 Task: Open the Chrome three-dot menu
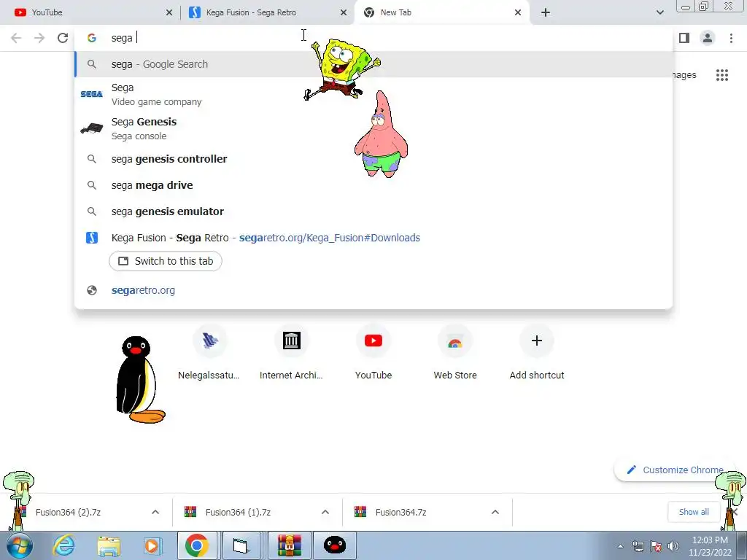pyautogui.click(x=731, y=38)
